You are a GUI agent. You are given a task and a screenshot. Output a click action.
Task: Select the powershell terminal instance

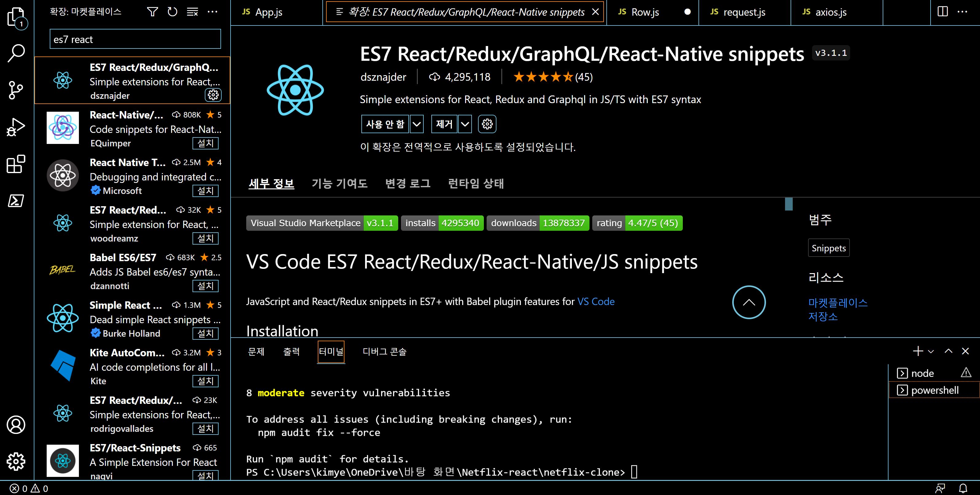[934, 390]
